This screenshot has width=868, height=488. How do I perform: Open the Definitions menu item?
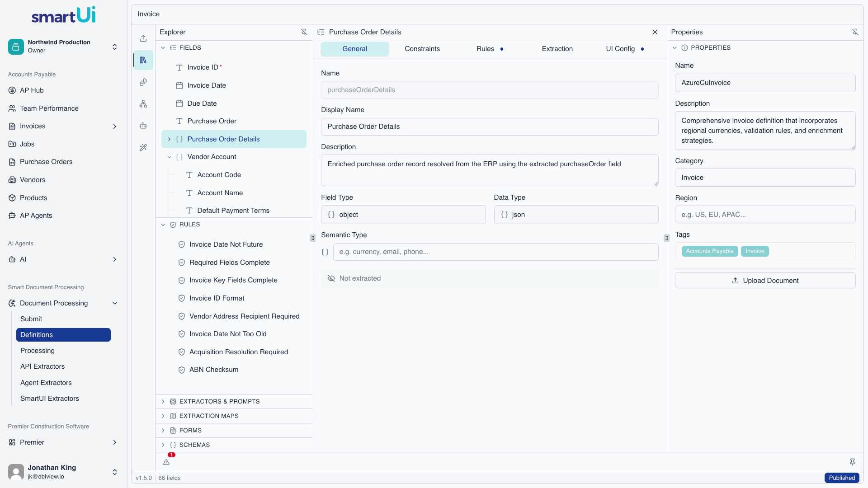point(63,335)
